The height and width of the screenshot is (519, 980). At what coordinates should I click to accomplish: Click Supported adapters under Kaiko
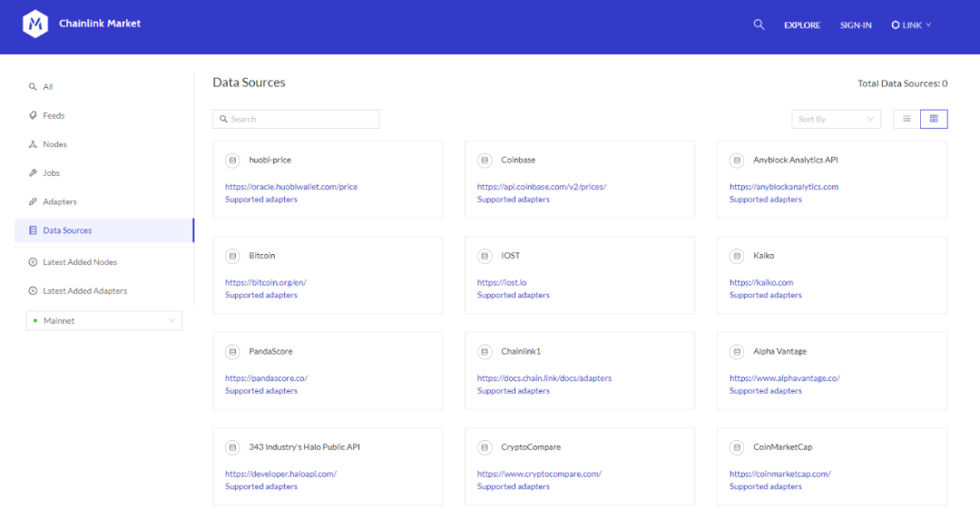765,295
